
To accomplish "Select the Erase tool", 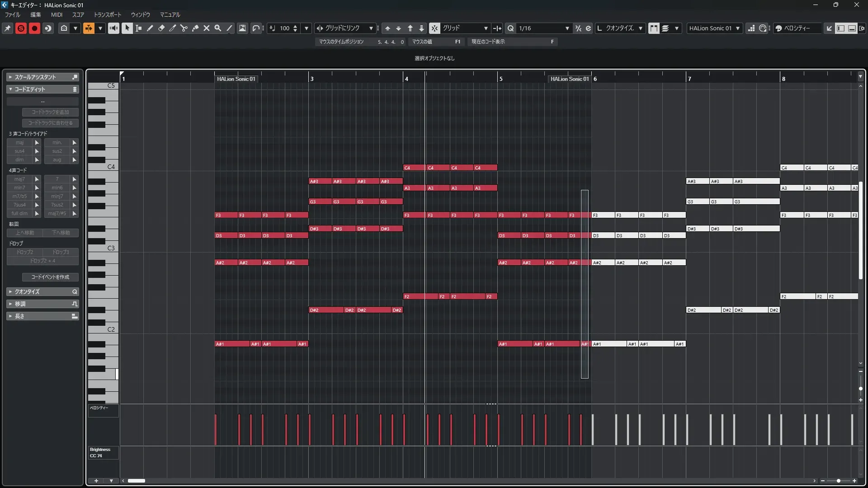I will (x=161, y=28).
